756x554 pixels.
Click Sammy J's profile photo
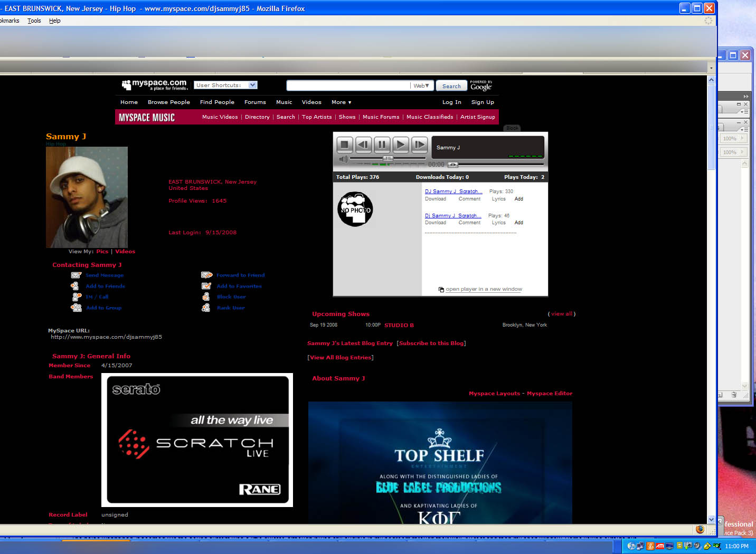(x=87, y=197)
